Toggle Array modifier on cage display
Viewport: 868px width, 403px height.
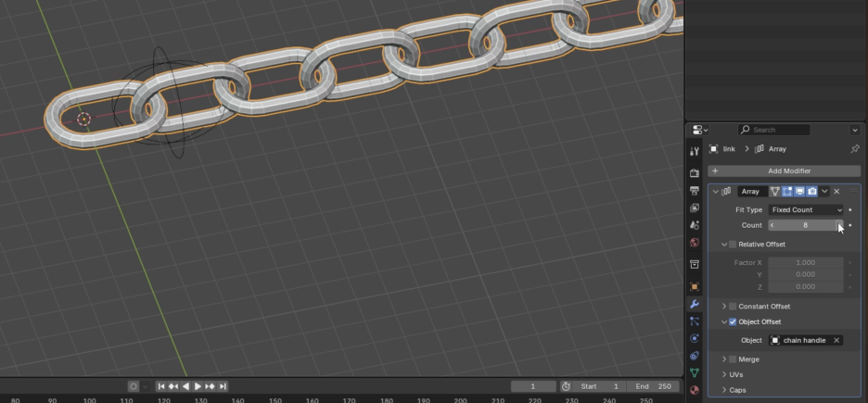775,191
